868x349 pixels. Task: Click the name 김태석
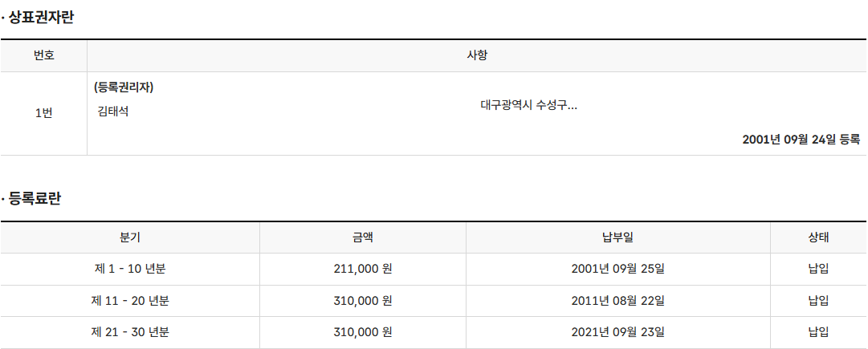tap(113, 112)
